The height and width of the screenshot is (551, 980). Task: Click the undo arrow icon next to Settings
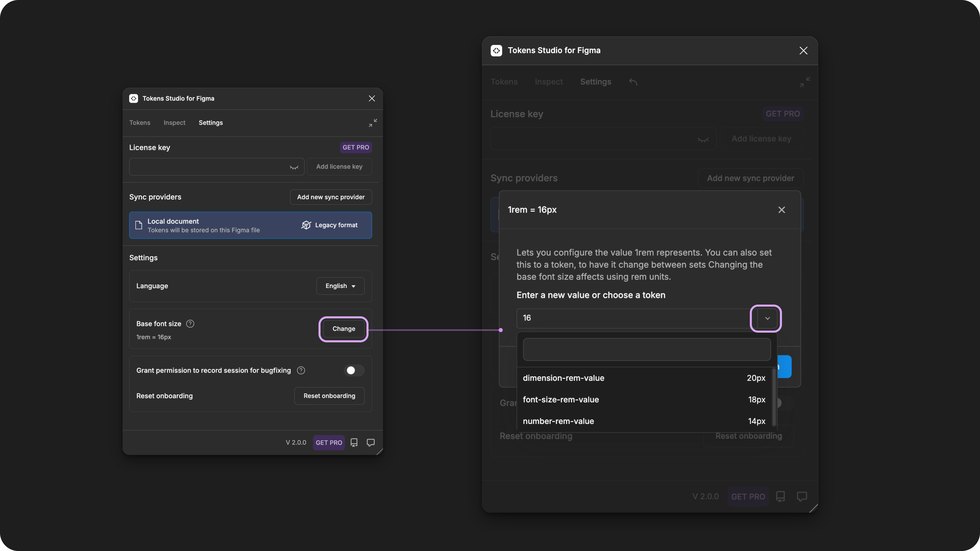(633, 82)
